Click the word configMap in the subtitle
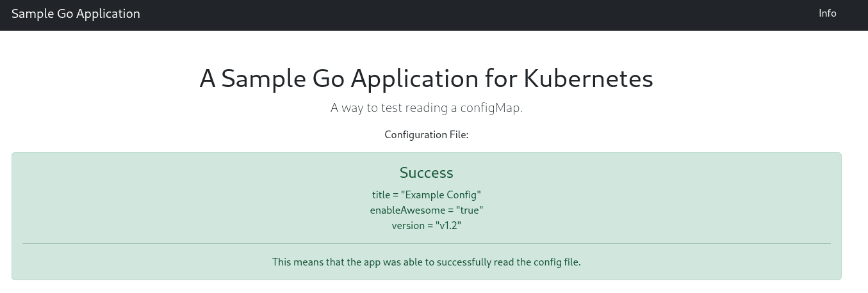868x293 pixels. (491, 108)
